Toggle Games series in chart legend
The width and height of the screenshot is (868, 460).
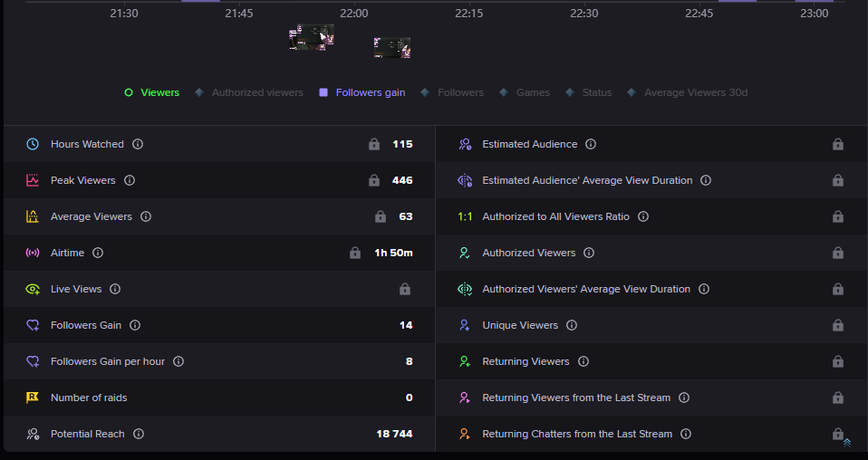pos(525,92)
